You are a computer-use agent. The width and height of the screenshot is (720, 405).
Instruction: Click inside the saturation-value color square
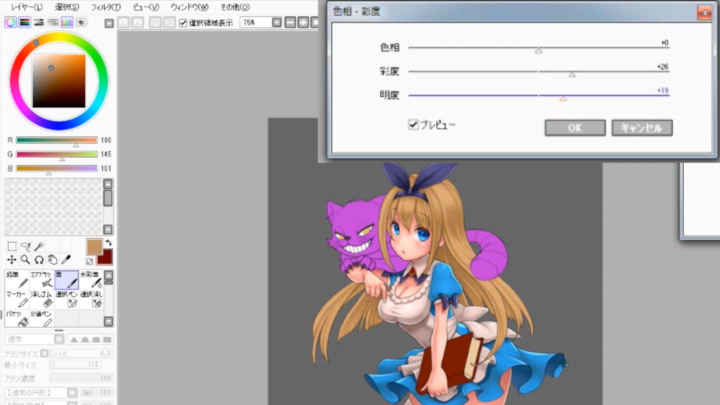(59, 81)
